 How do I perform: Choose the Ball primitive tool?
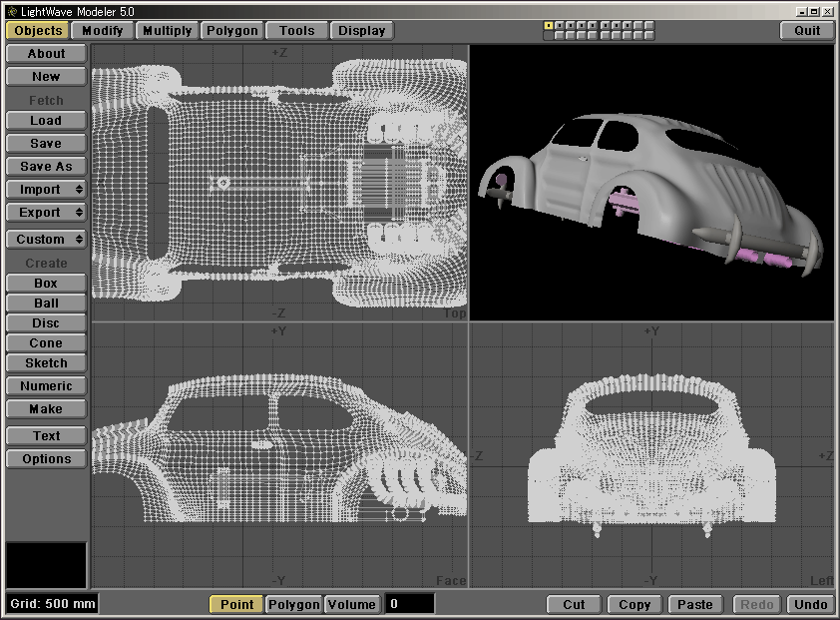(46, 304)
